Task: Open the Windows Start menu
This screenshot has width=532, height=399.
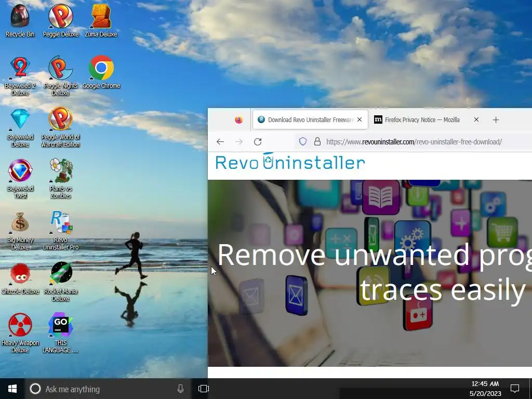Action: 12,389
